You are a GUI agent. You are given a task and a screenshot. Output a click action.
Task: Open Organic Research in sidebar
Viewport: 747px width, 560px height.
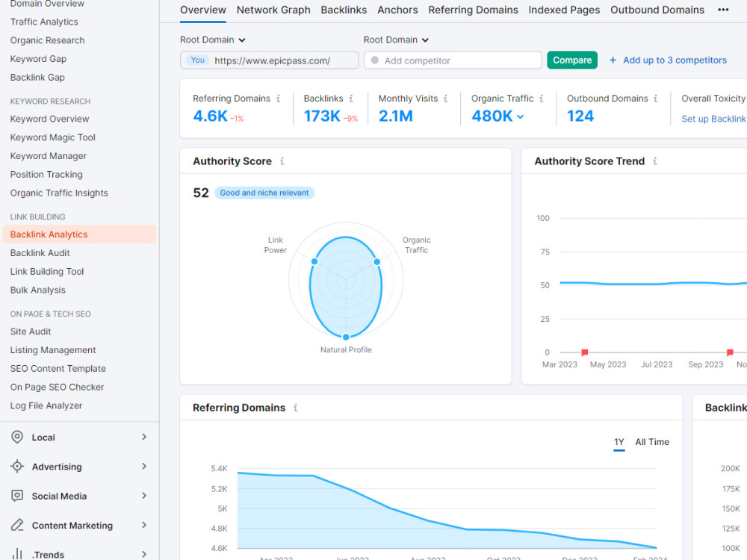48,40
